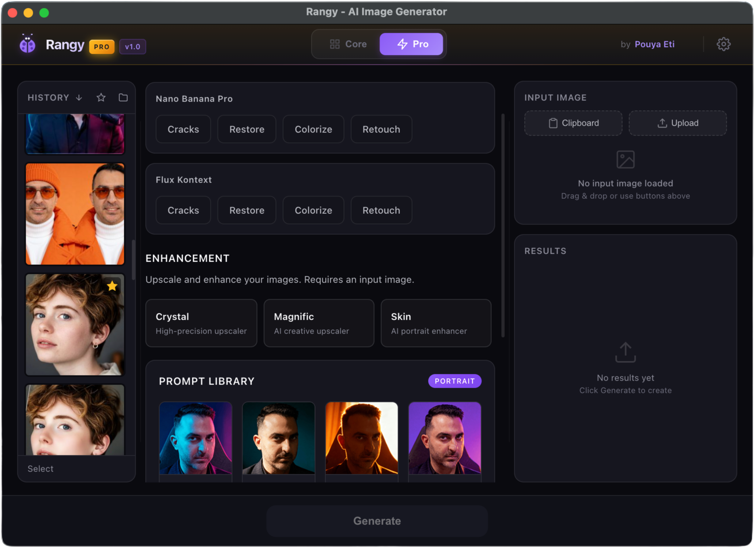Click the Rangy ladybug logo
Viewport: 756px width, 549px height.
click(27, 44)
